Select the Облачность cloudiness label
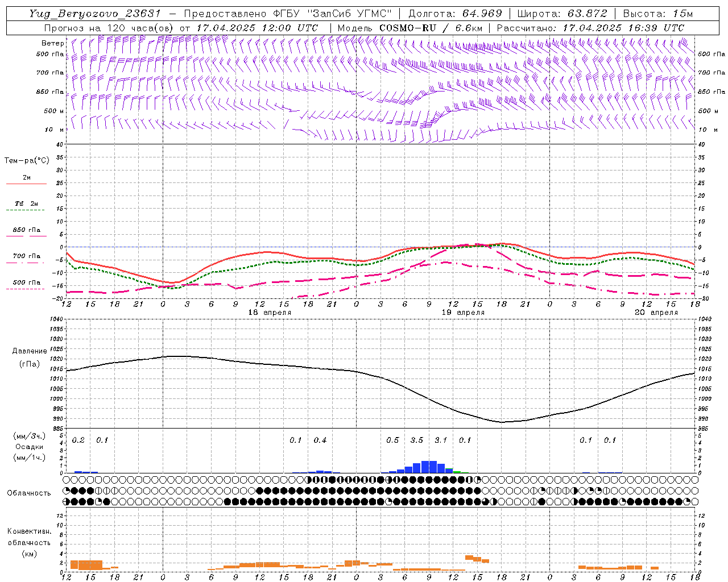728x582 pixels. [29, 493]
